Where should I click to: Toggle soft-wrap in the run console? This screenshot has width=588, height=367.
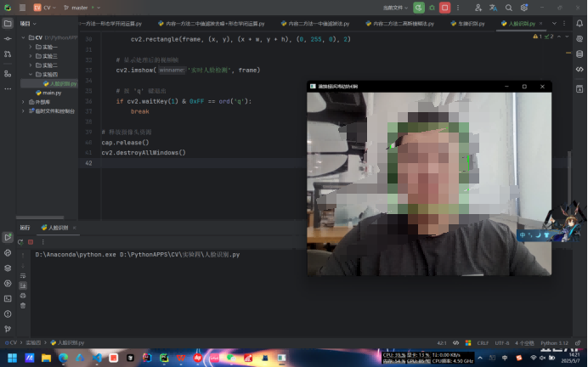pos(23,275)
